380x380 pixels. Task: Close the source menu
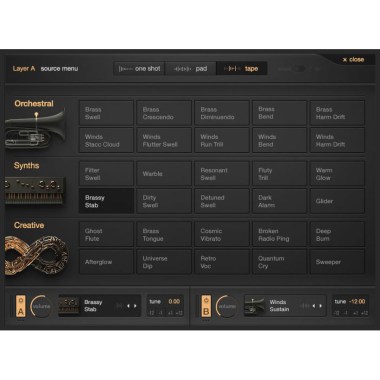353,59
